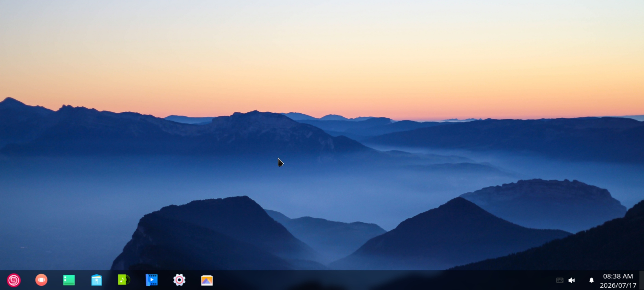Open system settings via the gear icon
The width and height of the screenshot is (644, 290).
179,280
